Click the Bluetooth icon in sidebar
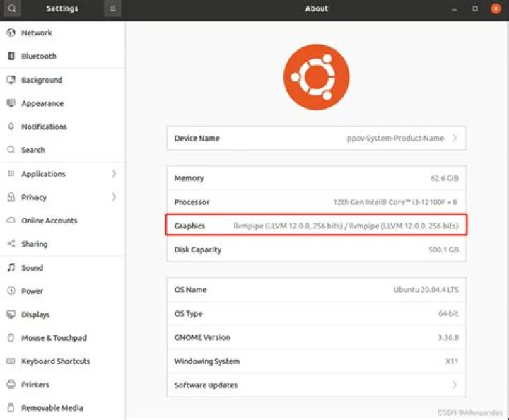 click(x=11, y=56)
